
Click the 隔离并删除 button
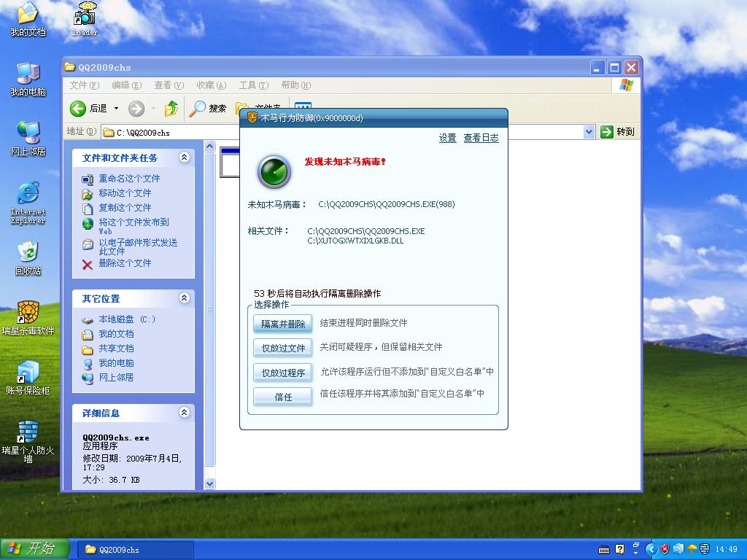283,324
